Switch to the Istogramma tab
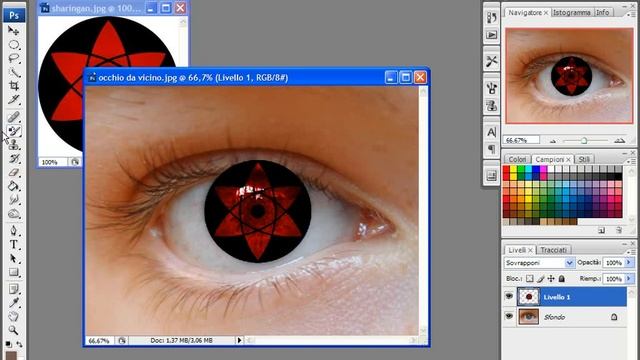Image resolution: width=640 pixels, height=360 pixels. point(572,13)
